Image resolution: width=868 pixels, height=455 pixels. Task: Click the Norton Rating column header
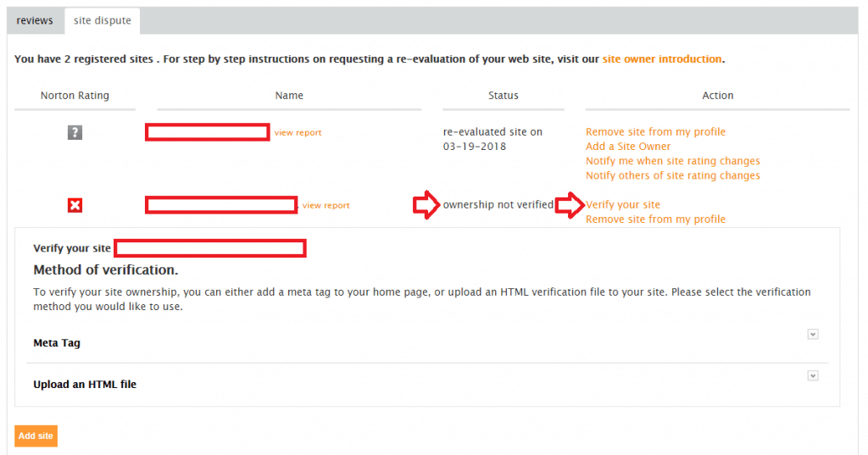pos(75,96)
